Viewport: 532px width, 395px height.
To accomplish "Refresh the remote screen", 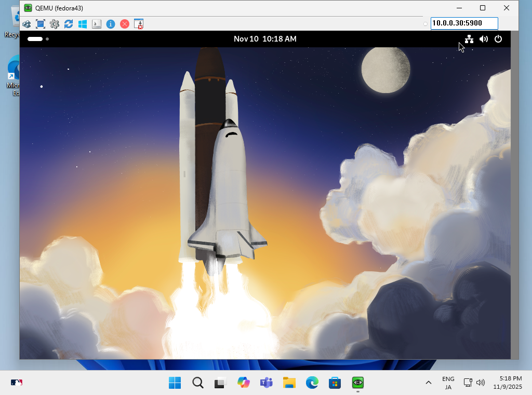I will pos(69,24).
